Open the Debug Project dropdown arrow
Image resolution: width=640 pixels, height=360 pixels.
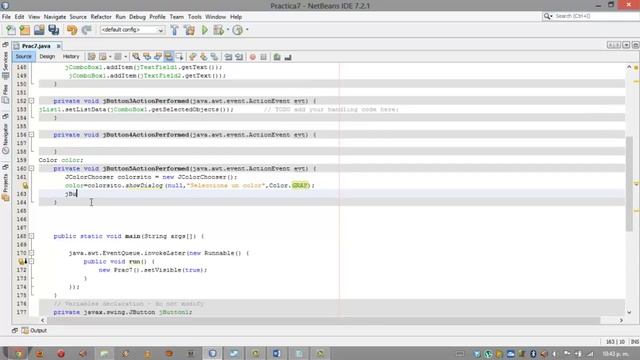pos(228,30)
